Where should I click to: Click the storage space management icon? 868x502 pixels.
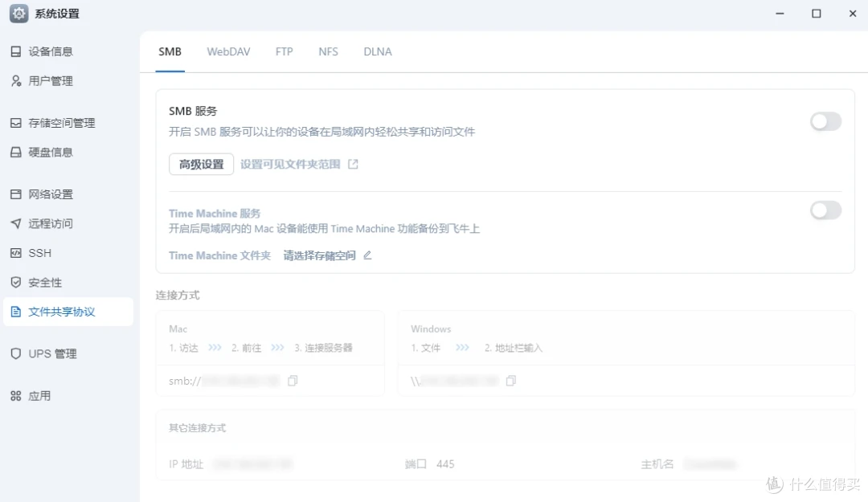click(16, 123)
